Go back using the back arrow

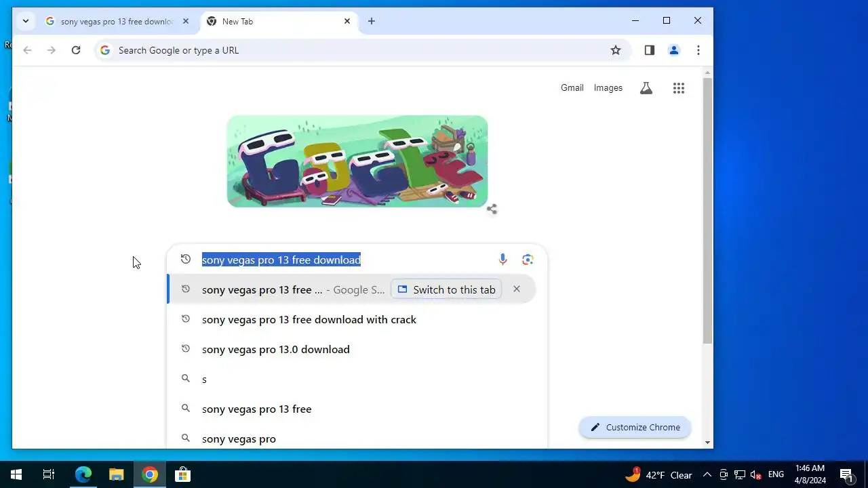[27, 50]
